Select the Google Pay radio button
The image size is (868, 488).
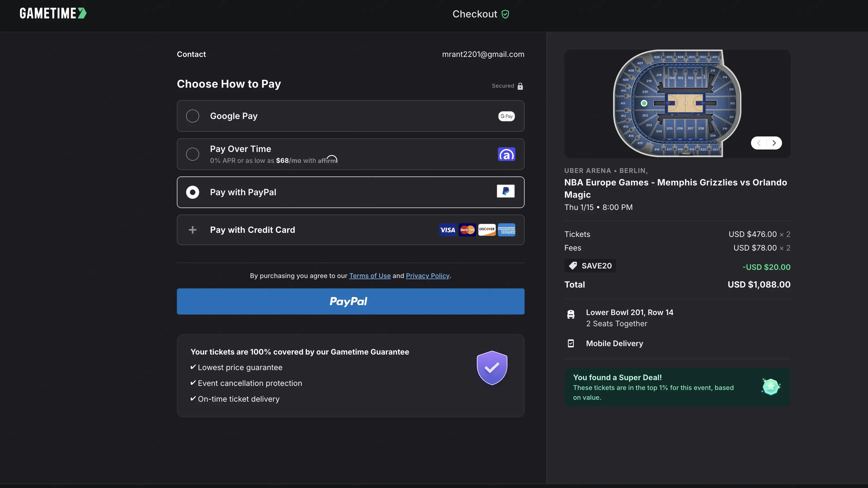[x=192, y=116]
